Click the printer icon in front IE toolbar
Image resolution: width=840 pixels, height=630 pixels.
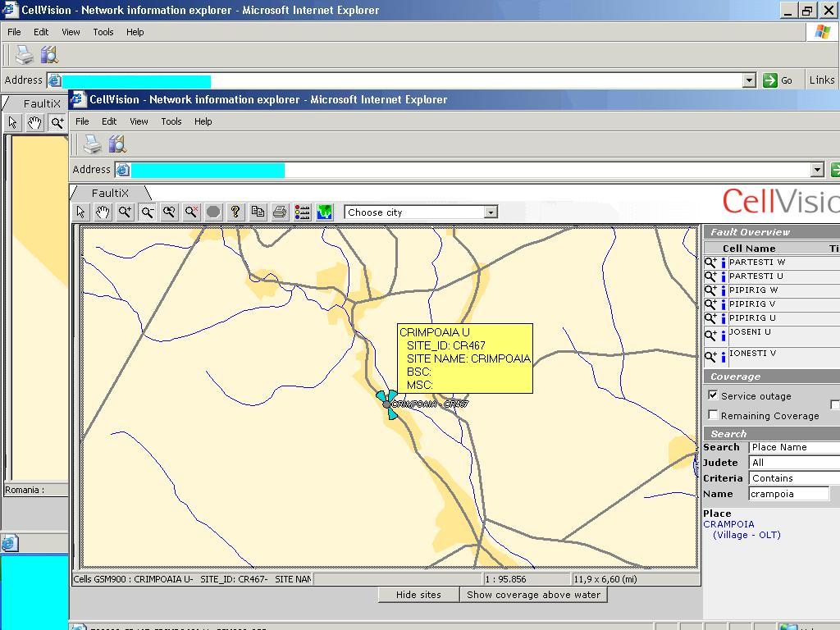pyautogui.click(x=92, y=144)
